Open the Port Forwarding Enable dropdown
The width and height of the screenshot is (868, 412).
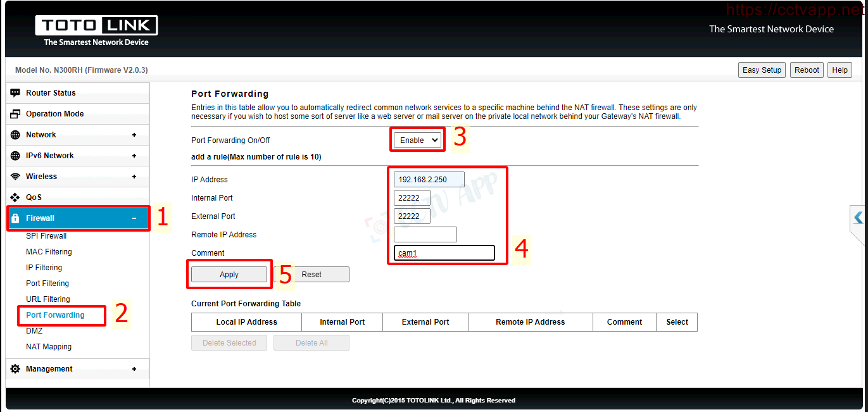click(417, 140)
